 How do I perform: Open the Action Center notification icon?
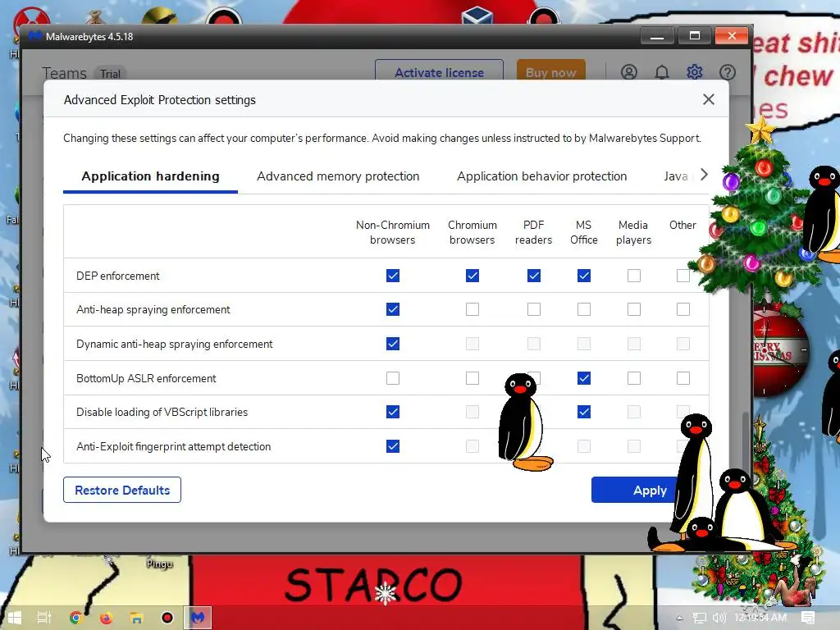point(808,618)
